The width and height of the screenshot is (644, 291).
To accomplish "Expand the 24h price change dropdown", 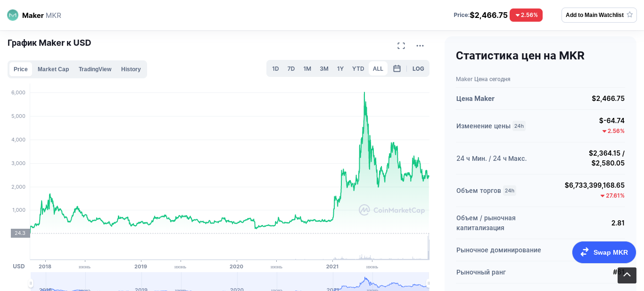I will pos(519,126).
